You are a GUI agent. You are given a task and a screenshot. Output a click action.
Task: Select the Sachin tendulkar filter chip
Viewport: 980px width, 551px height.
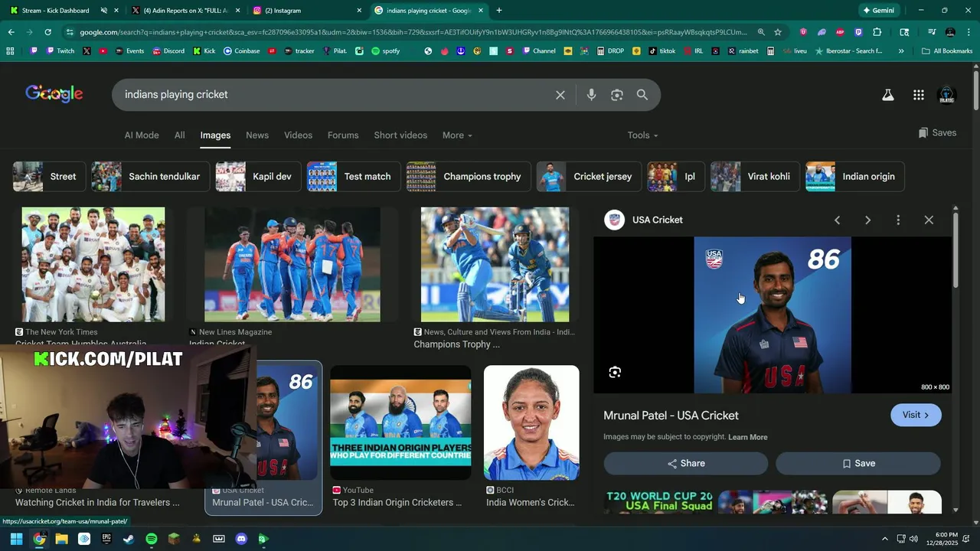tap(150, 176)
